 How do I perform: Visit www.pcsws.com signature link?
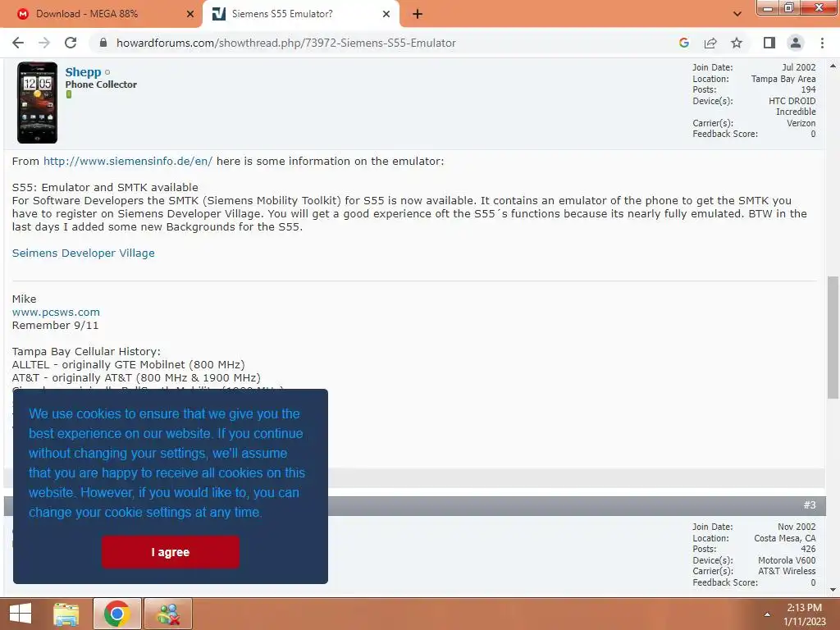click(x=56, y=312)
